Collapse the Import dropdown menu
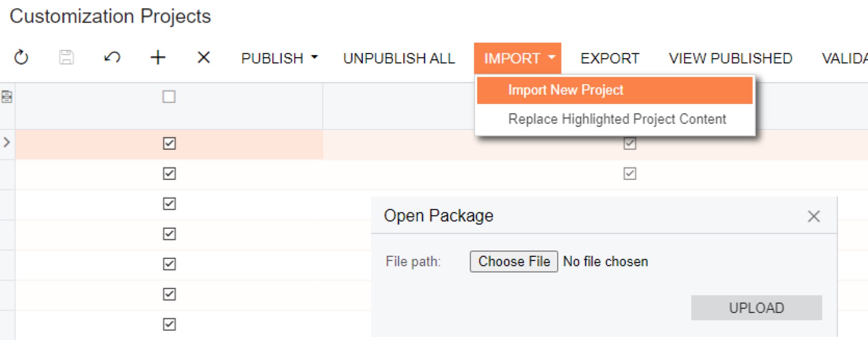 click(518, 58)
